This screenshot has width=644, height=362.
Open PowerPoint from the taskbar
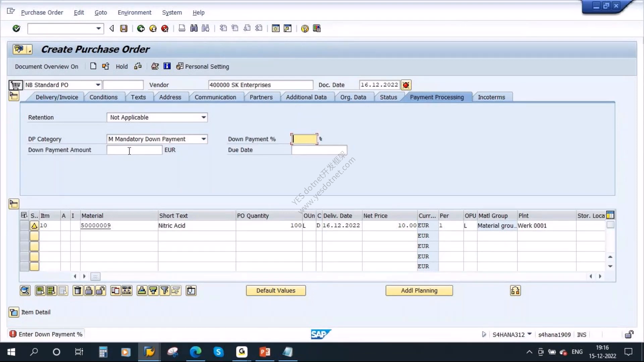(265, 352)
